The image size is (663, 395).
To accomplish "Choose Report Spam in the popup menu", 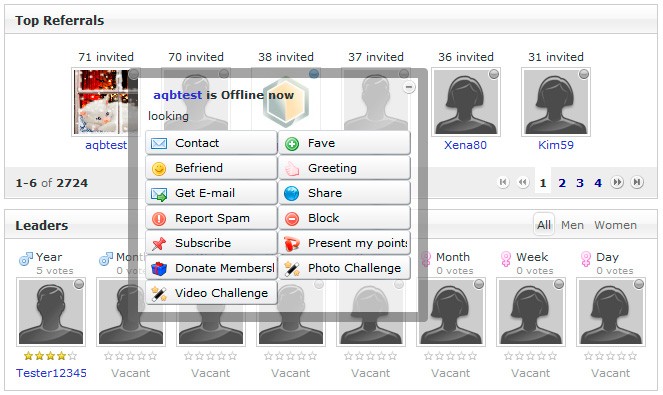I will [x=211, y=218].
